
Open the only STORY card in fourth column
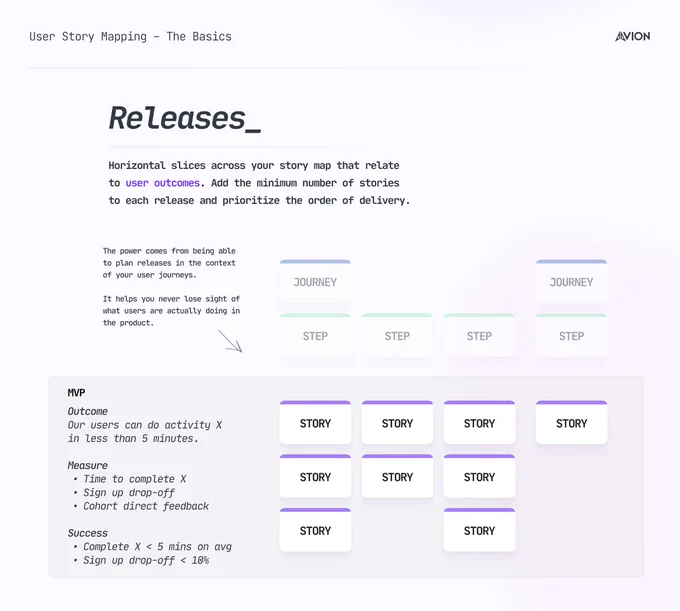pyautogui.click(x=572, y=422)
